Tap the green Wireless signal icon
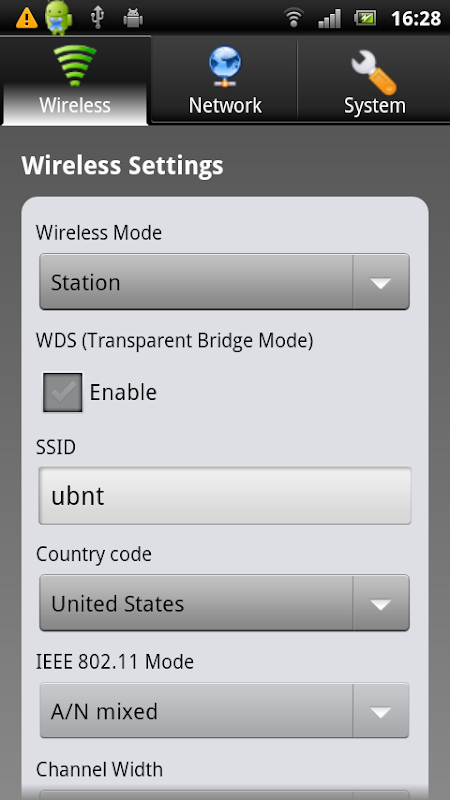This screenshot has height=800, width=450. pyautogui.click(x=75, y=65)
